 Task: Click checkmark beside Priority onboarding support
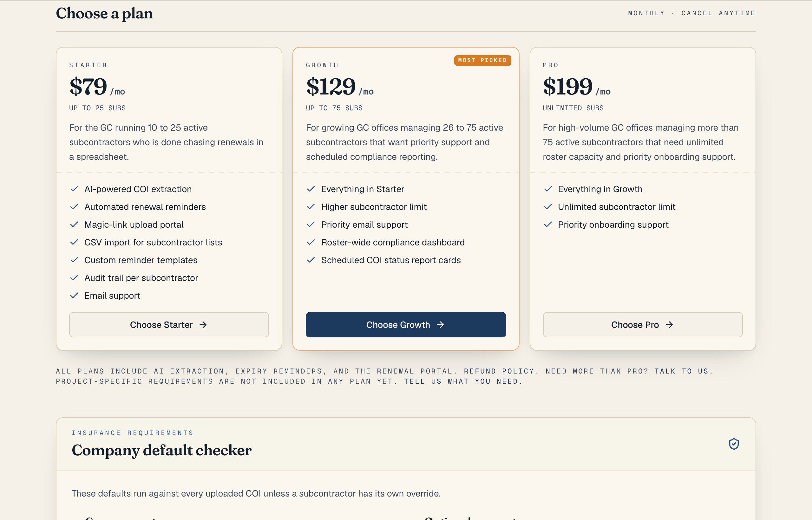[x=548, y=224]
